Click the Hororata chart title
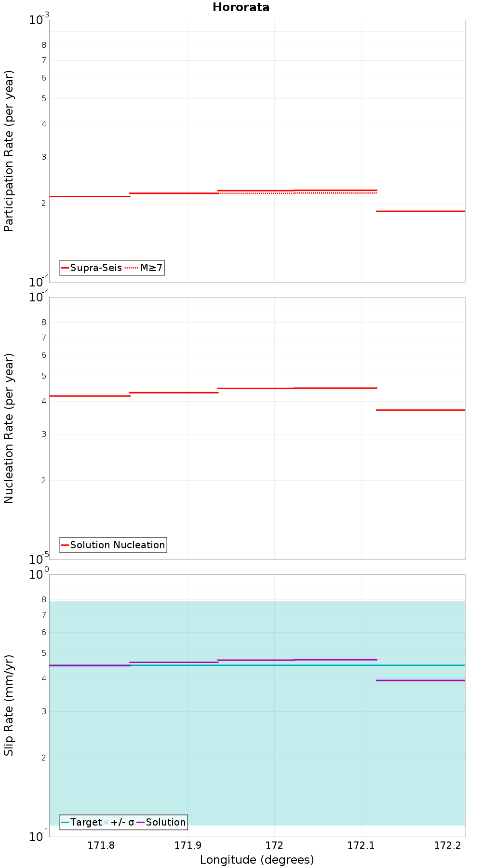The width and height of the screenshot is (482, 868). pos(241,7)
